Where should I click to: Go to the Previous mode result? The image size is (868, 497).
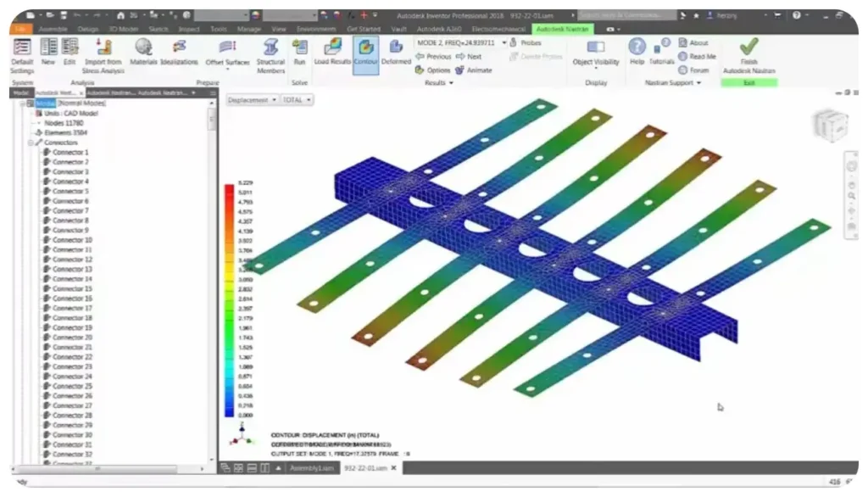click(433, 57)
